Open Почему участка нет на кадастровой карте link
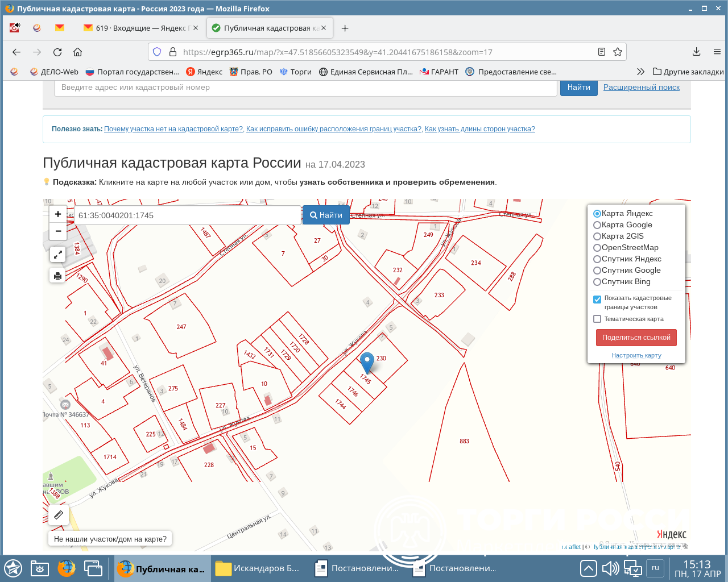 [173, 129]
